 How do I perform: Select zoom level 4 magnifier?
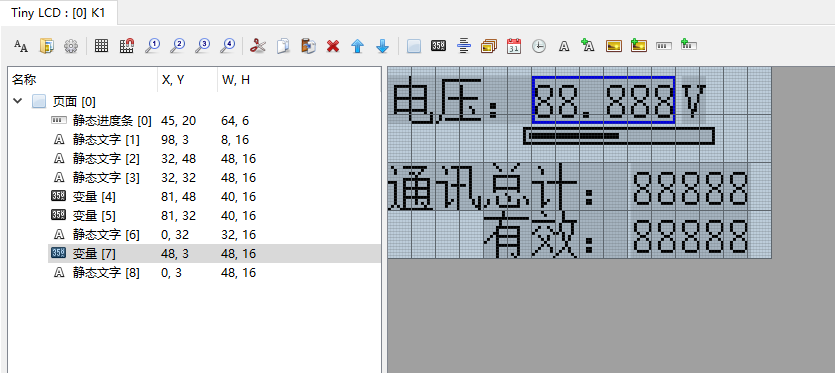227,46
